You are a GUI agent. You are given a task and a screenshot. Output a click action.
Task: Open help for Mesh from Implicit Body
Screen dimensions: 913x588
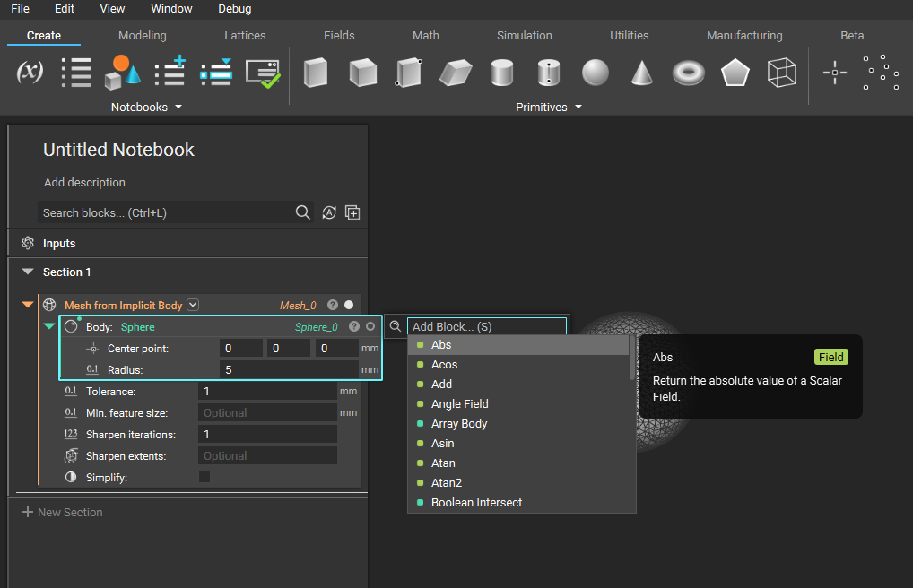(x=333, y=305)
